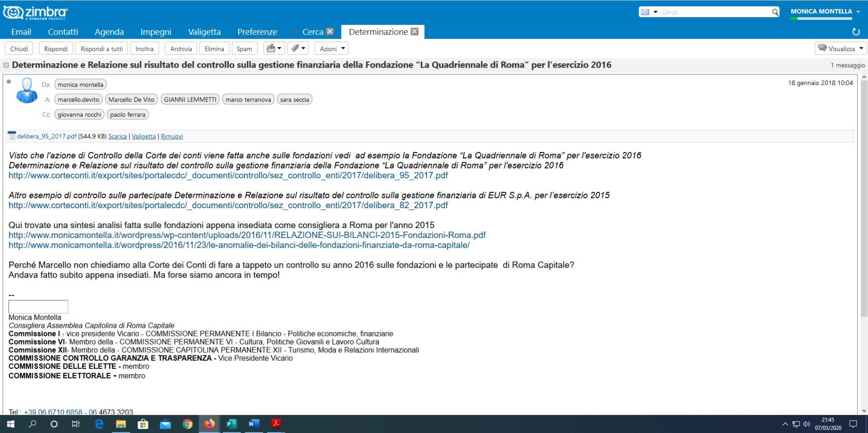Click the sara seccia recipient chip
Screen dimensions: 868x433
point(295,99)
